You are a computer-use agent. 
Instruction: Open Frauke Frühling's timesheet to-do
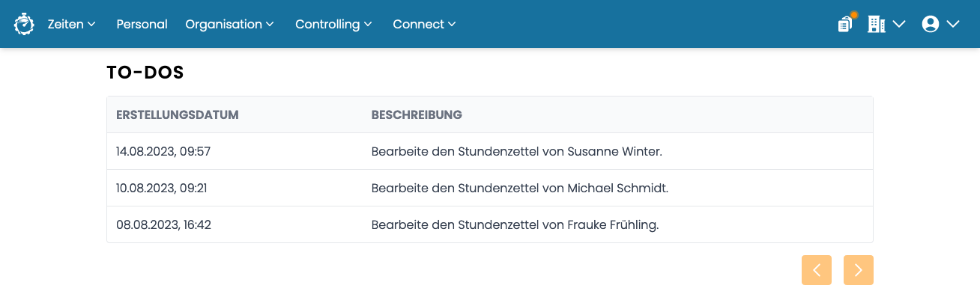click(x=490, y=224)
